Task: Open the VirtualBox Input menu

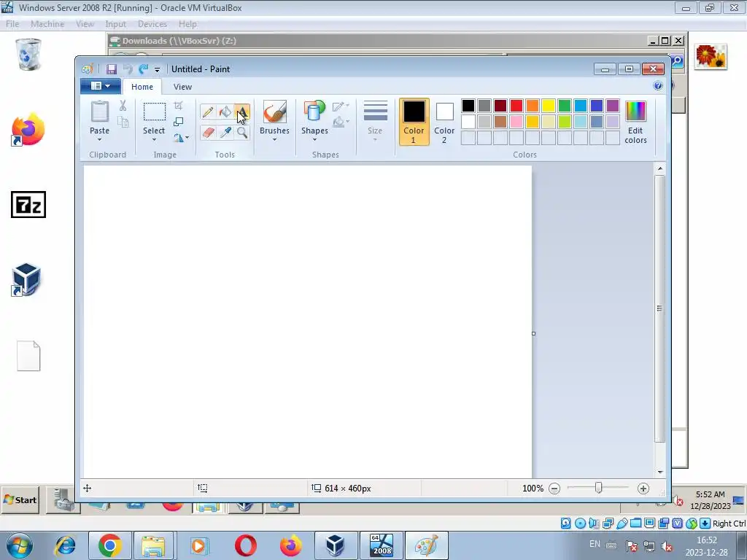Action: (116, 24)
